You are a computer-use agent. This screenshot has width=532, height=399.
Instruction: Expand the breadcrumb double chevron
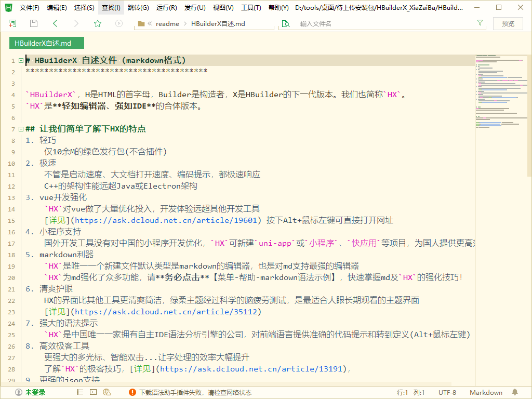pyautogui.click(x=150, y=23)
